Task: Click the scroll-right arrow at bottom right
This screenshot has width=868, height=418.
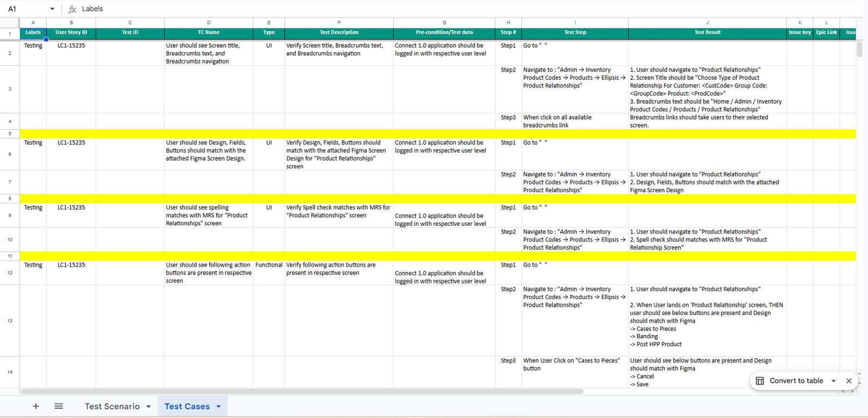Action: [852, 391]
